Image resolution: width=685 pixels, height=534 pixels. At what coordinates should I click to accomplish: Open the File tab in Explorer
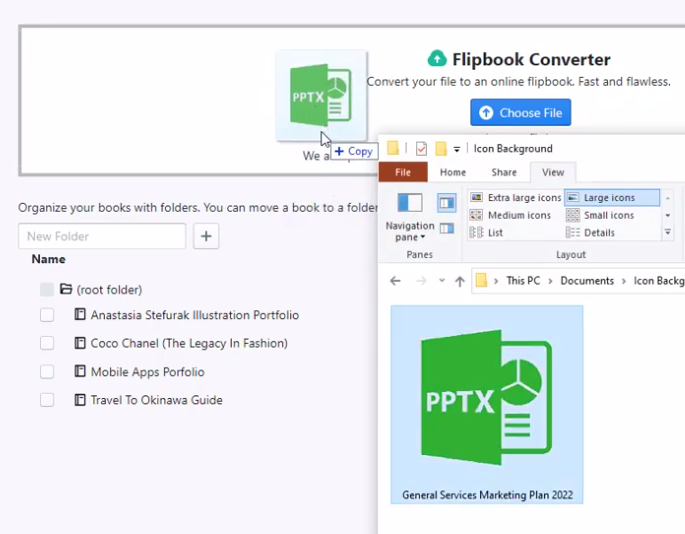click(x=403, y=172)
